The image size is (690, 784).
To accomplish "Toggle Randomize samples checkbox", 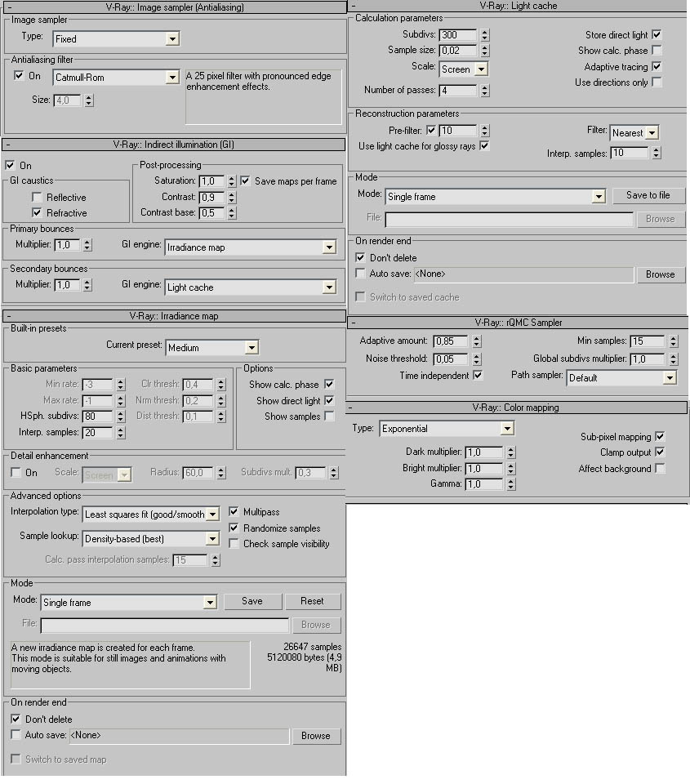I will coord(234,528).
